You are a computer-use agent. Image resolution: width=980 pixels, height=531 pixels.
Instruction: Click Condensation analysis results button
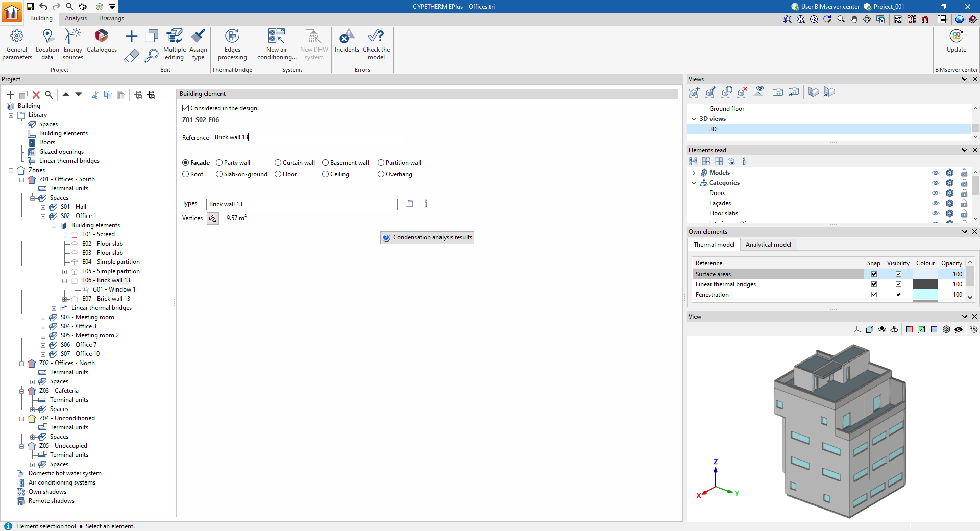(x=427, y=237)
